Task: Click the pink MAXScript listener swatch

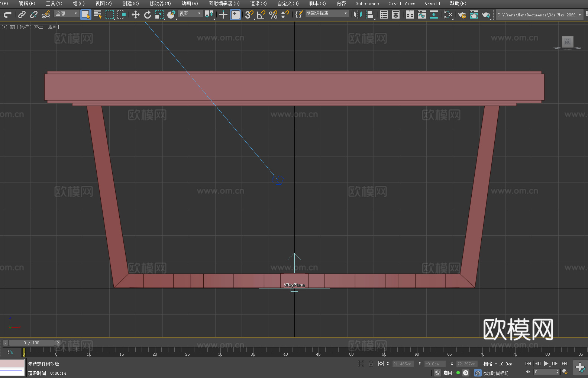Action: [12, 363]
